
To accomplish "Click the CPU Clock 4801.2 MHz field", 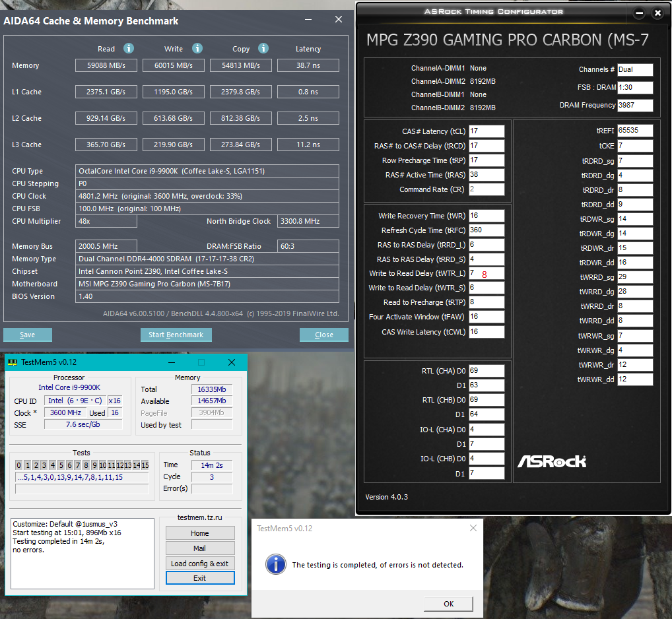I will pyautogui.click(x=207, y=196).
